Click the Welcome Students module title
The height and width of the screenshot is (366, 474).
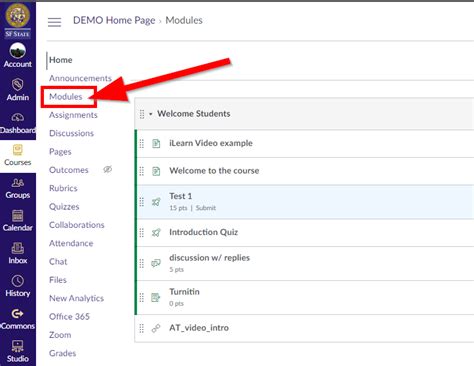(x=194, y=114)
